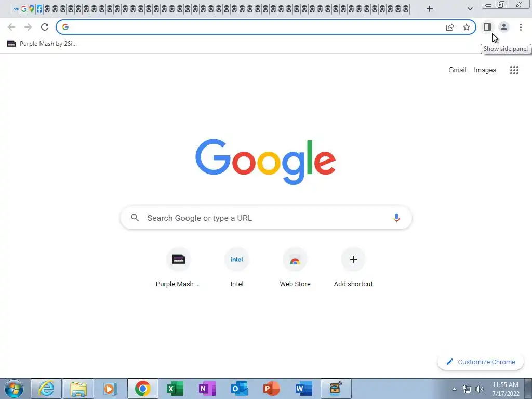Screen dimensions: 532x399
Task: Click the Google search box
Action: pos(266,218)
